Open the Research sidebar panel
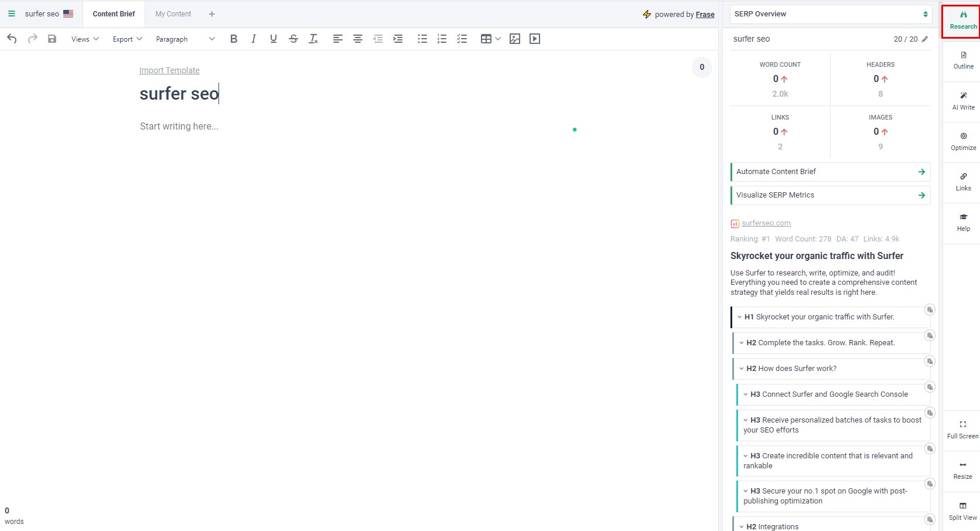Viewport: 980px width, 531px height. pos(963,21)
